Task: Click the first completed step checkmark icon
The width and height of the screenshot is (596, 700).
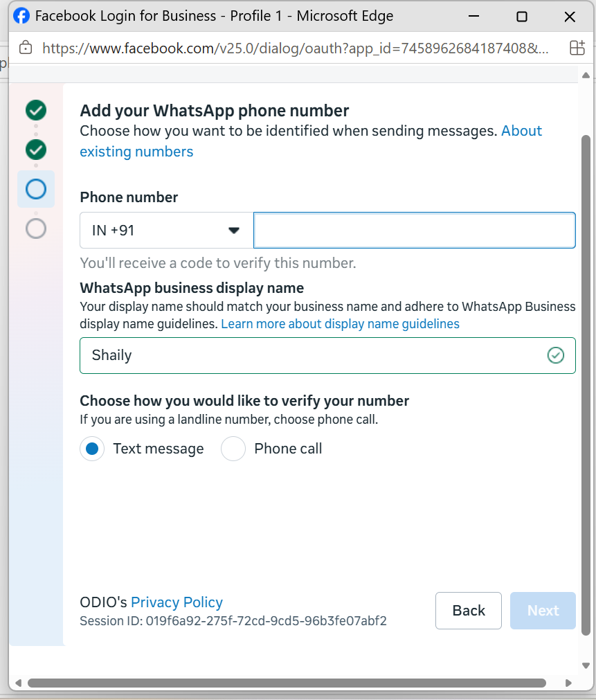Action: [x=36, y=110]
